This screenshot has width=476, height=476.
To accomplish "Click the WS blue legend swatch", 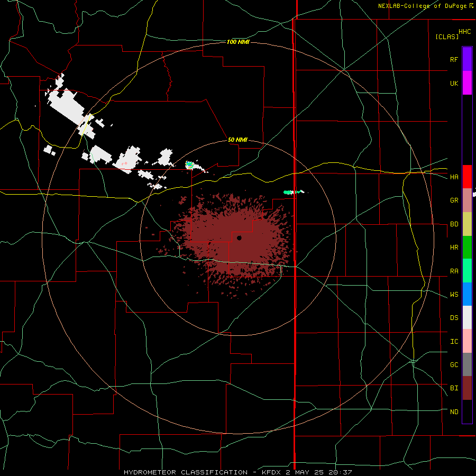I will [x=467, y=294].
